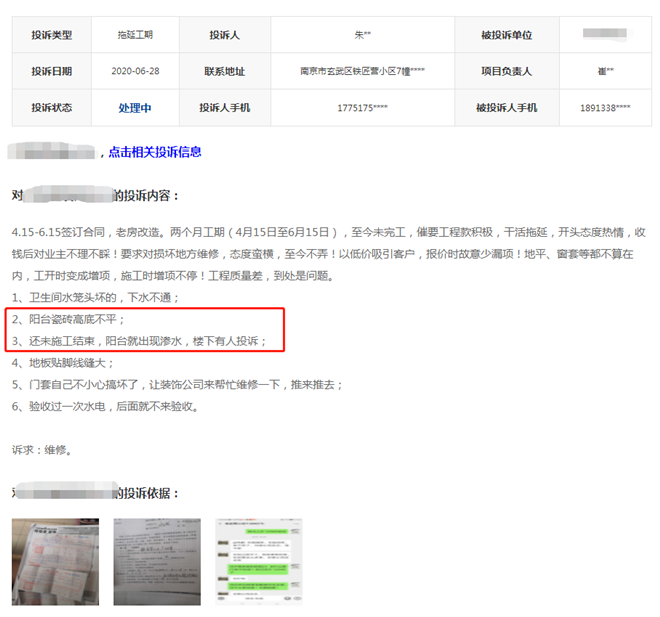Click the project manager name 崔**
This screenshot has width=660, height=617.
point(604,71)
